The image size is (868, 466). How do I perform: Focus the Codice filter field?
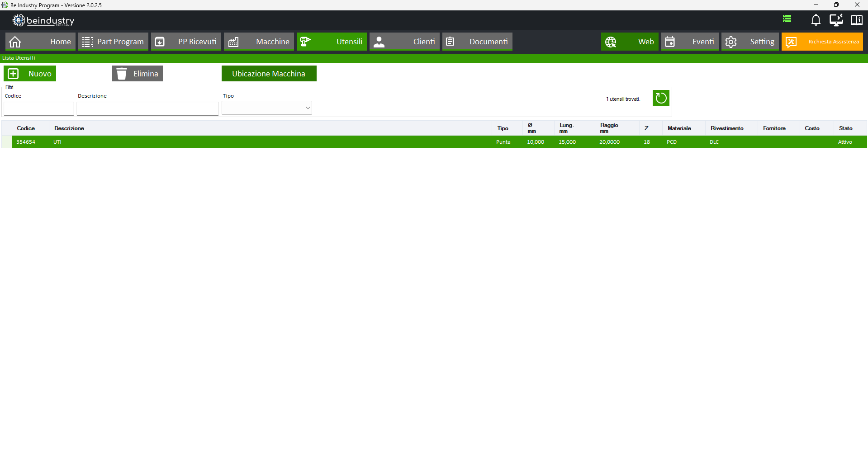39,108
